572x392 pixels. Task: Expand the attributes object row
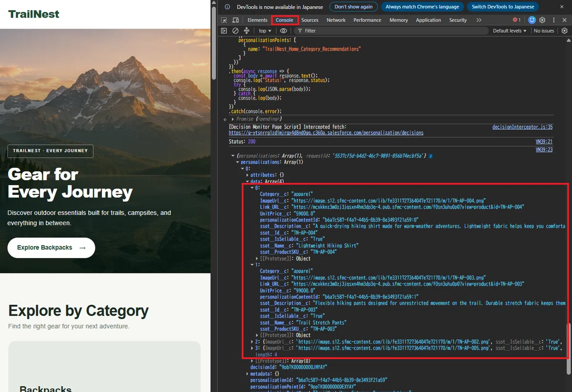click(247, 175)
